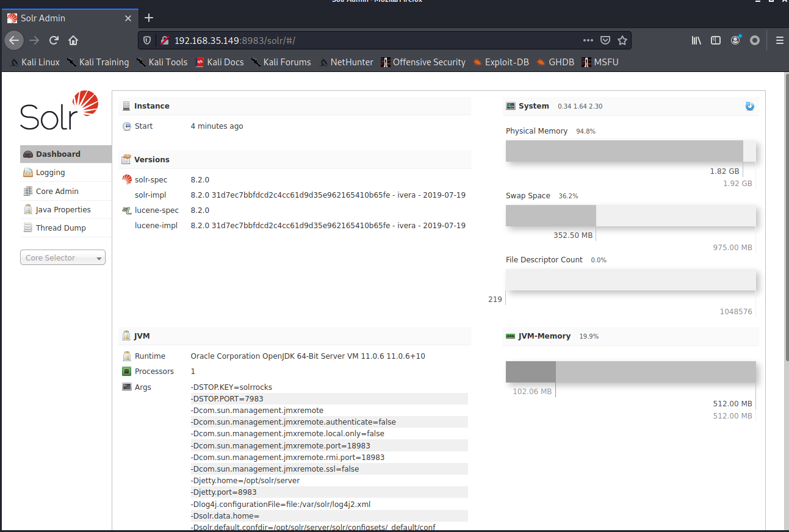Click the Instance server icon
This screenshot has width=789, height=532.
(x=126, y=106)
